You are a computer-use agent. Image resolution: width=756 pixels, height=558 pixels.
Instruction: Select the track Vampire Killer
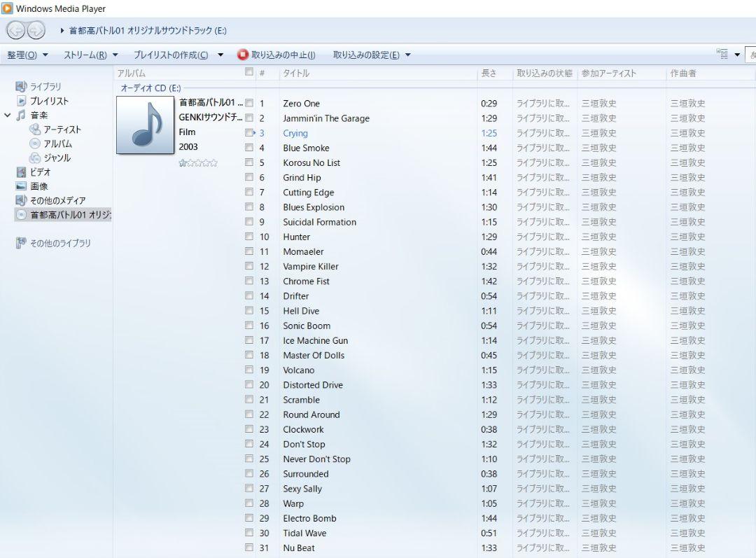(x=311, y=266)
